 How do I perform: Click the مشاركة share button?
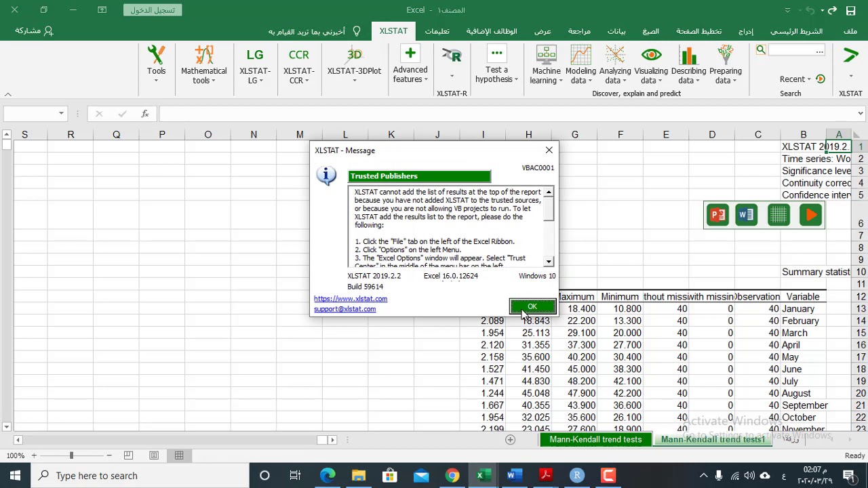34,31
